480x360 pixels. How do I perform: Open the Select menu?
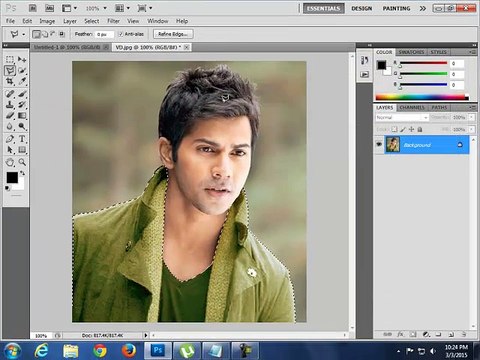[91, 21]
